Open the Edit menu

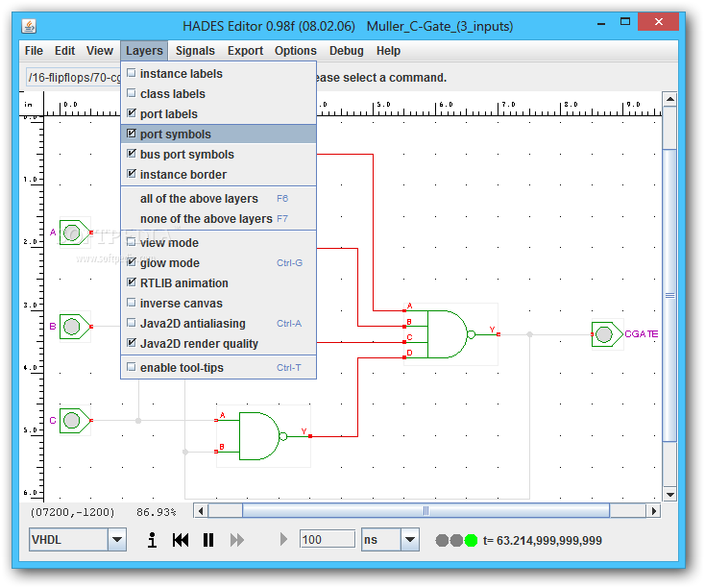click(64, 50)
